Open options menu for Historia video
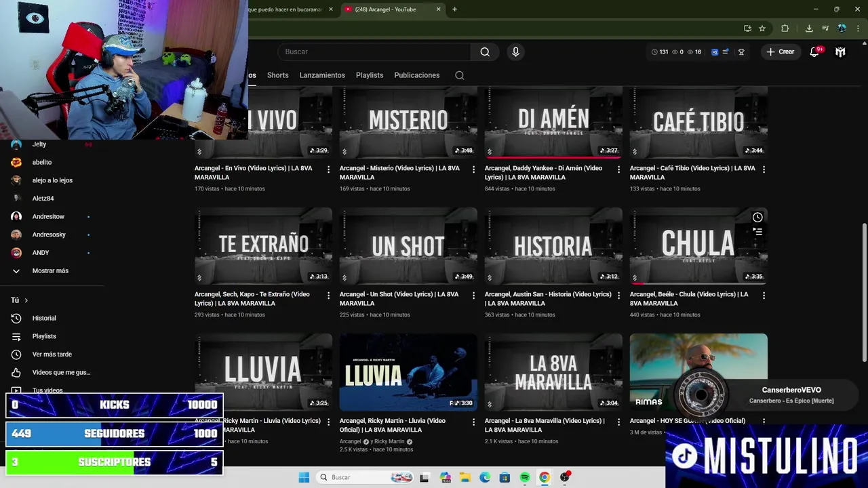The image size is (868, 488). [618, 295]
